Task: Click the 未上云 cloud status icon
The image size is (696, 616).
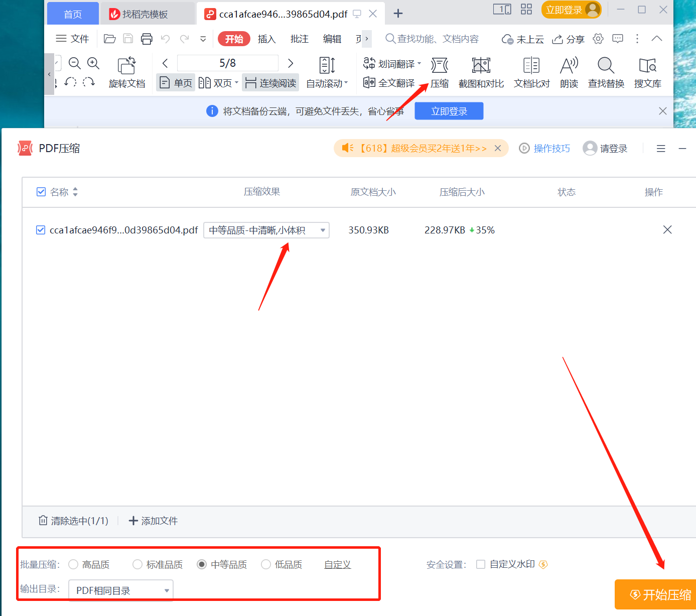Action: (522, 39)
